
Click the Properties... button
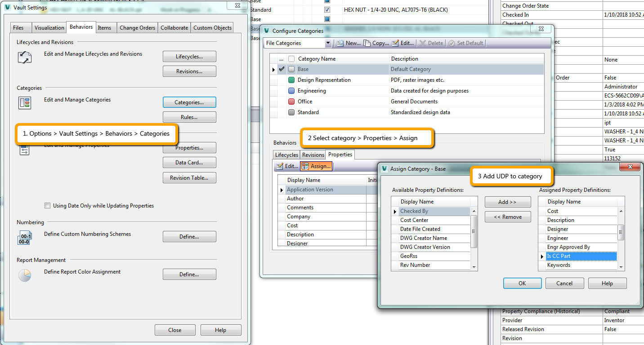pos(189,148)
